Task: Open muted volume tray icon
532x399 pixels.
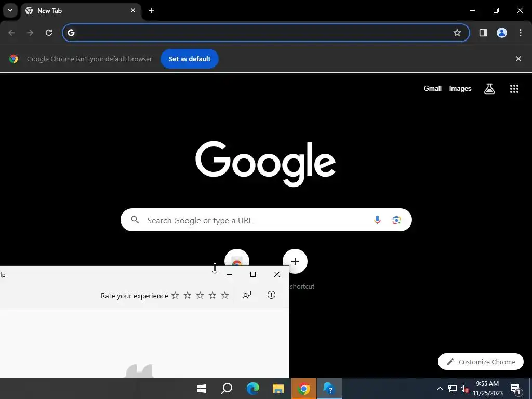Action: click(x=465, y=389)
